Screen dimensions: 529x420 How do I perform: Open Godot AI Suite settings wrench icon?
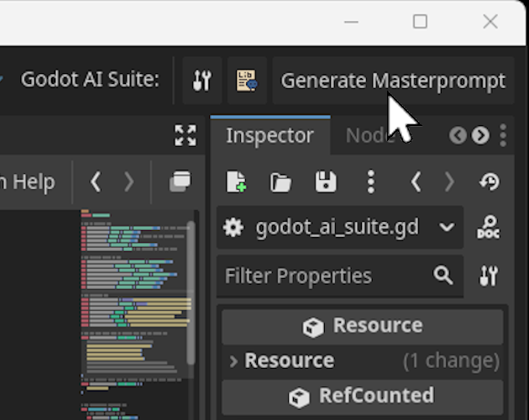[x=202, y=81]
